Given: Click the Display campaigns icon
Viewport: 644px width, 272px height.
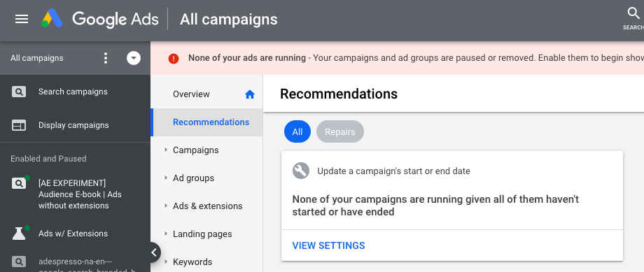Looking at the screenshot, I should (x=18, y=126).
